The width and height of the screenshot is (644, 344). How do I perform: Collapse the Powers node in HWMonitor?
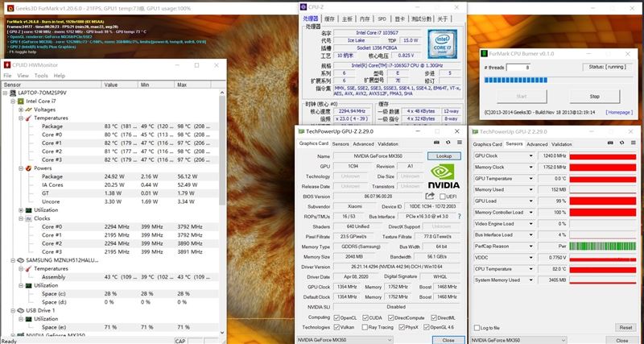click(x=21, y=168)
